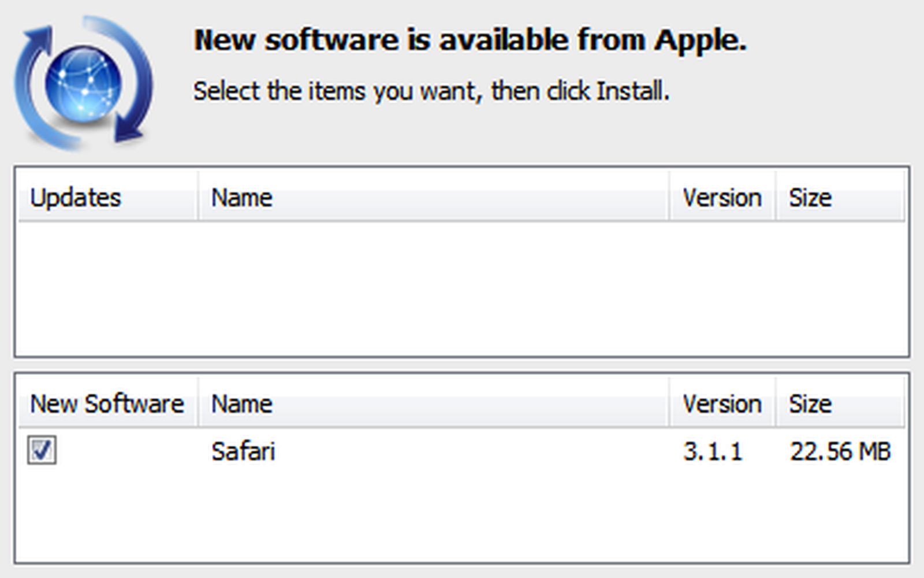924x578 pixels.
Task: Click divider between Updates and Name headers
Action: point(198,197)
